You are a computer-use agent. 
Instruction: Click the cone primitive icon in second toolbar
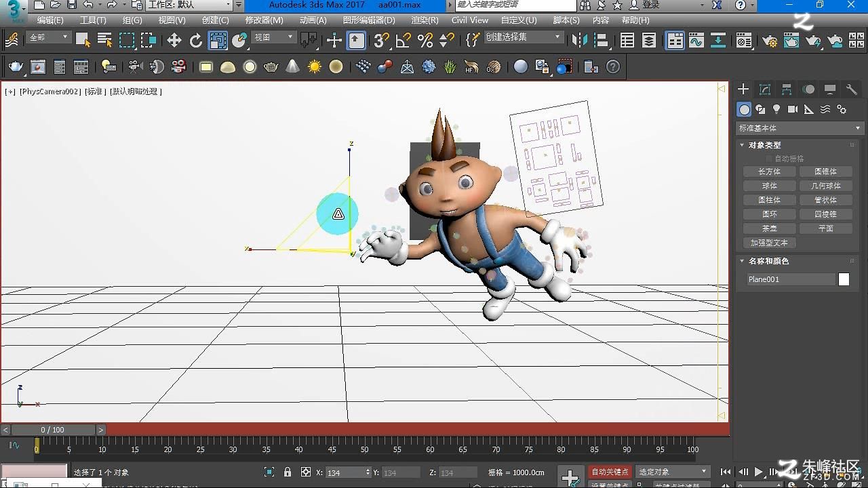pos(292,66)
